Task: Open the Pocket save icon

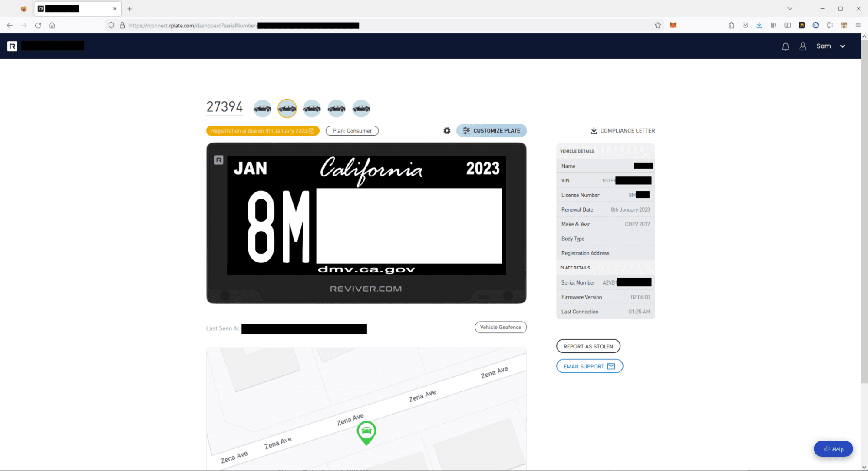Action: (x=745, y=25)
